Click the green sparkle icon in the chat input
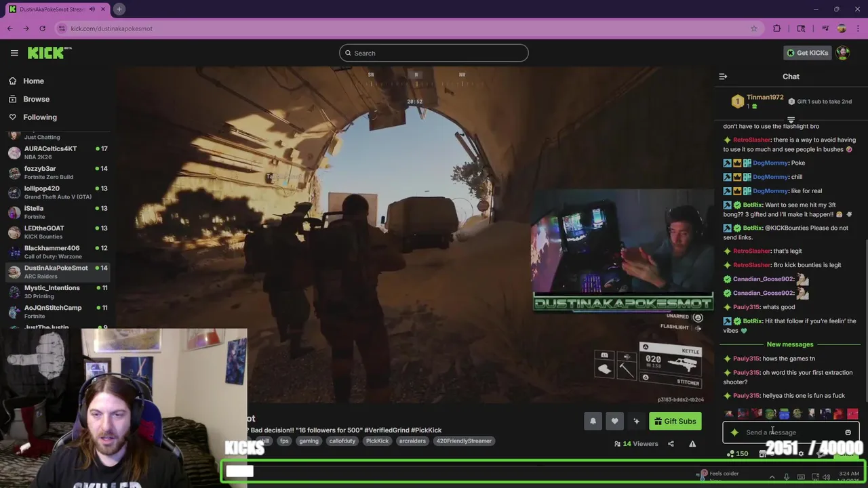This screenshot has width=868, height=488. tap(734, 432)
